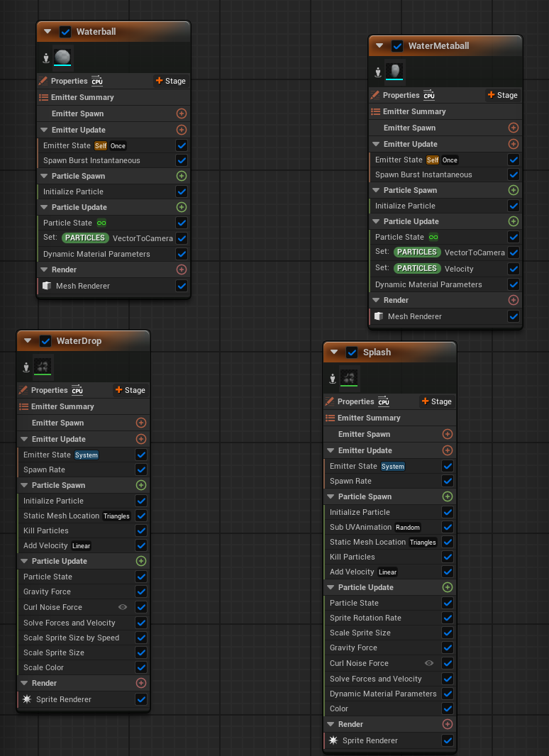The width and height of the screenshot is (549, 756).
Task: Collapse the Waterball emitter header arrow
Action: [x=48, y=32]
